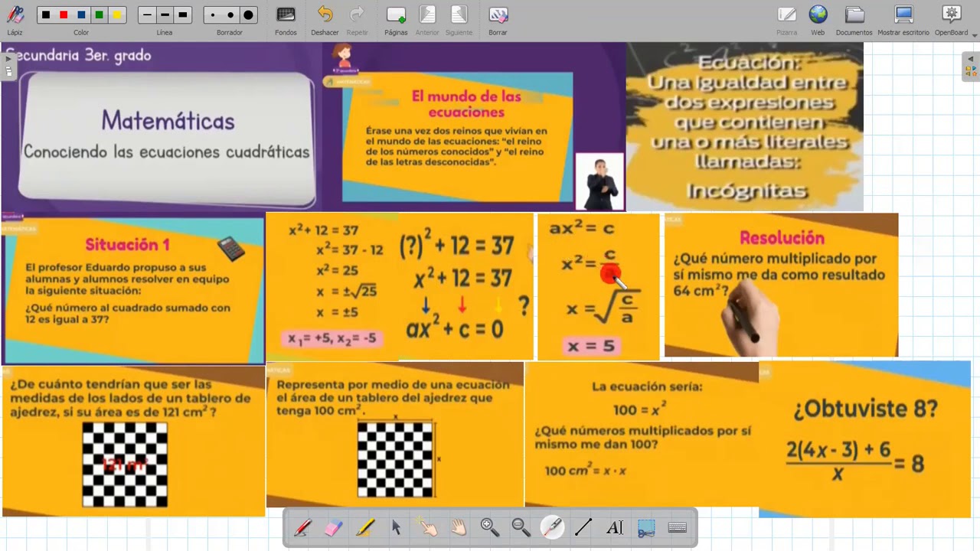Set the thick line width
This screenshot has width=980, height=551.
coord(182,15)
